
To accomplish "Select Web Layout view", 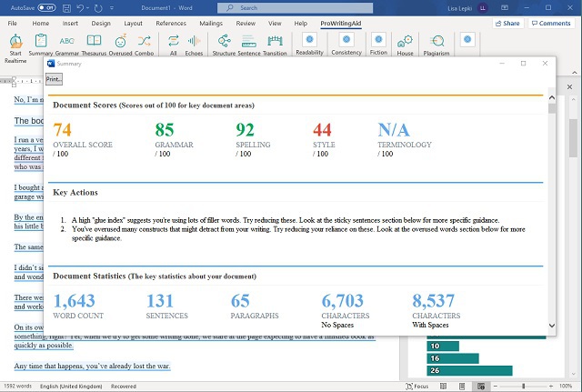I will 481,386.
